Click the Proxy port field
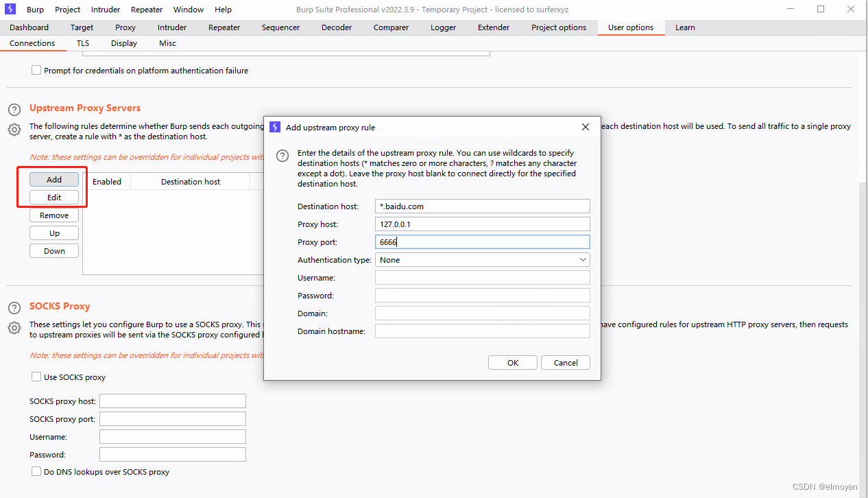Image resolution: width=868 pixels, height=498 pixels. click(x=483, y=242)
